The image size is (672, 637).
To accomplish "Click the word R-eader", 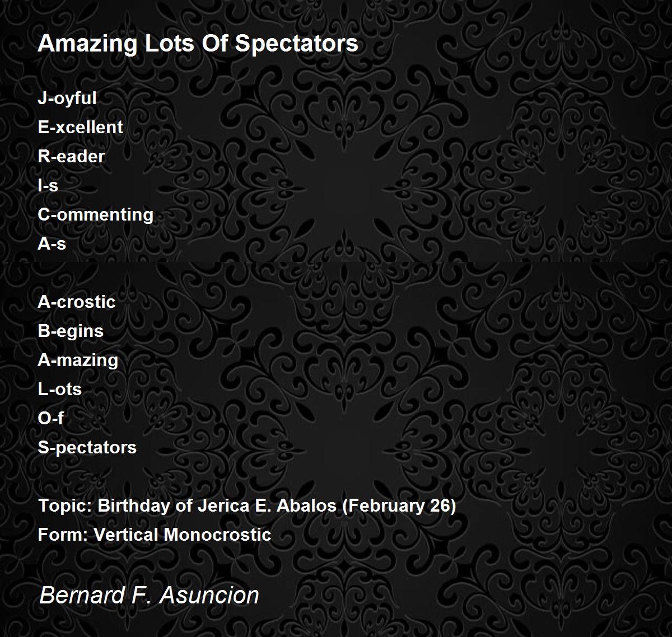I will point(71,156).
